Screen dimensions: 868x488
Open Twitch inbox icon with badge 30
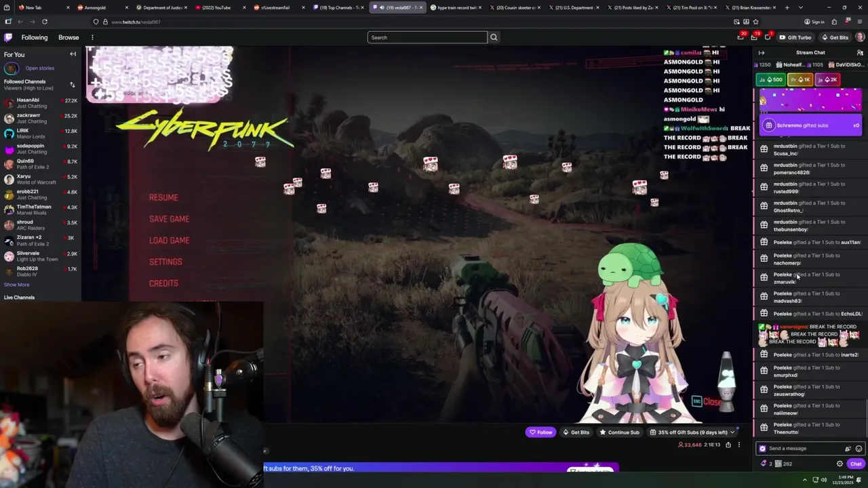[741, 37]
